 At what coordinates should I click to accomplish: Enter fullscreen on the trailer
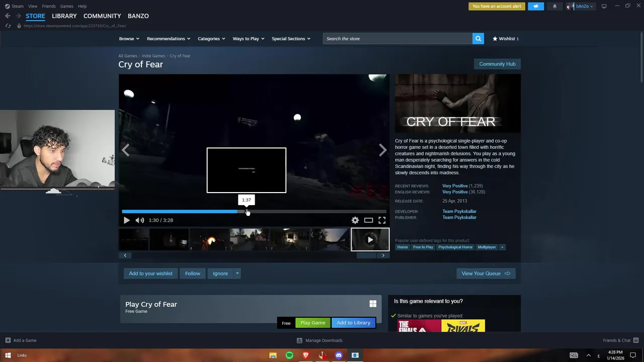tap(382, 220)
